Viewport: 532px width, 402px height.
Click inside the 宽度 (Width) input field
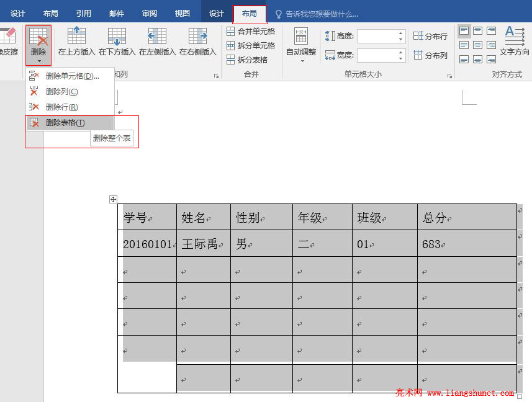point(379,55)
